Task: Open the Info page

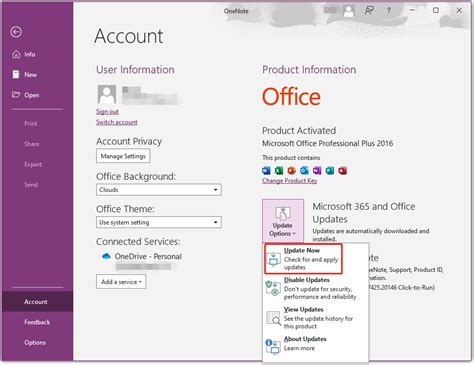Action: click(x=24, y=54)
